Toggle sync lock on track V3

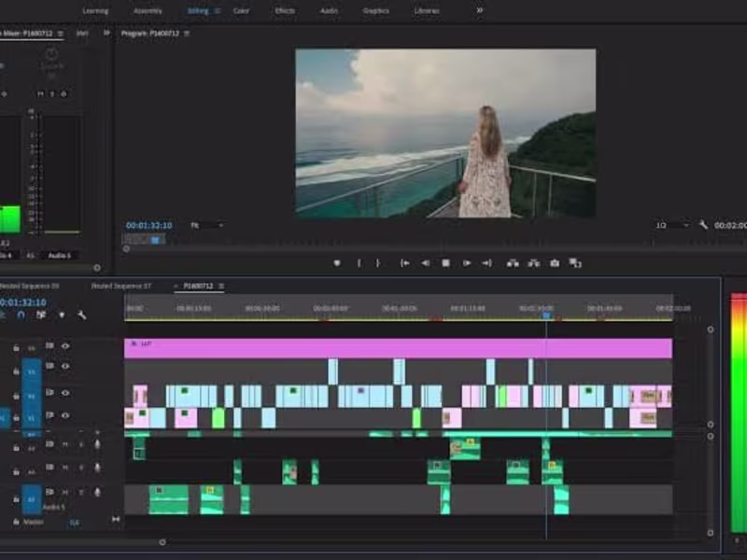click(x=49, y=366)
